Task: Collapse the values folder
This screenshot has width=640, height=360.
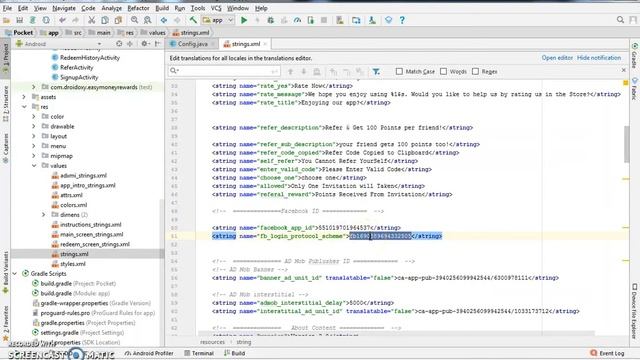Action: [x=34, y=166]
